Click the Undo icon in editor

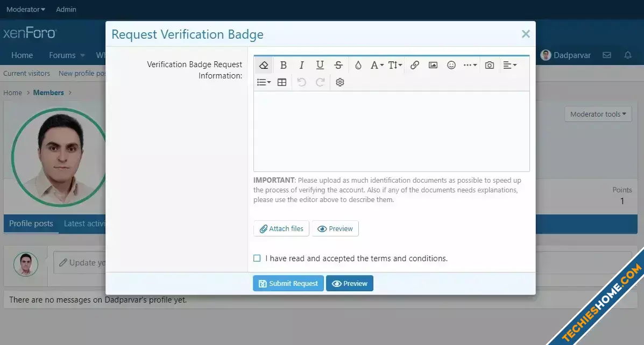(301, 82)
